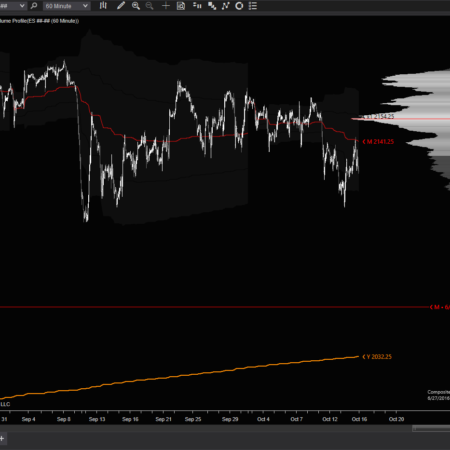
Task: Click the Oct 16 date on time axis
Action: 359,419
